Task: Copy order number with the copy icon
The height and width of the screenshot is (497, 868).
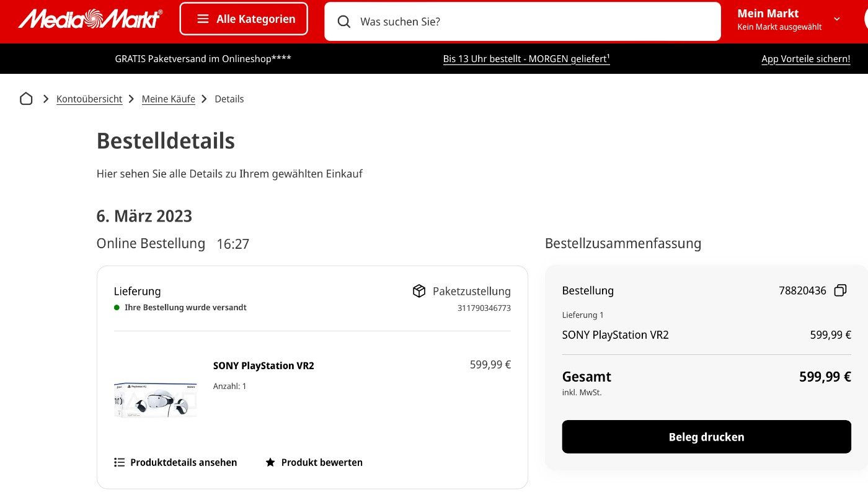Action: coord(841,290)
